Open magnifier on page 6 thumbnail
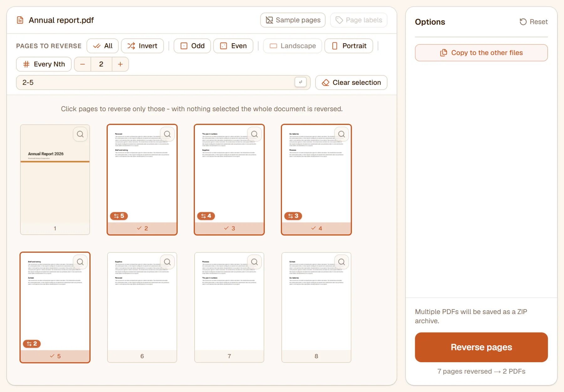Image resolution: width=564 pixels, height=392 pixels. 167,262
